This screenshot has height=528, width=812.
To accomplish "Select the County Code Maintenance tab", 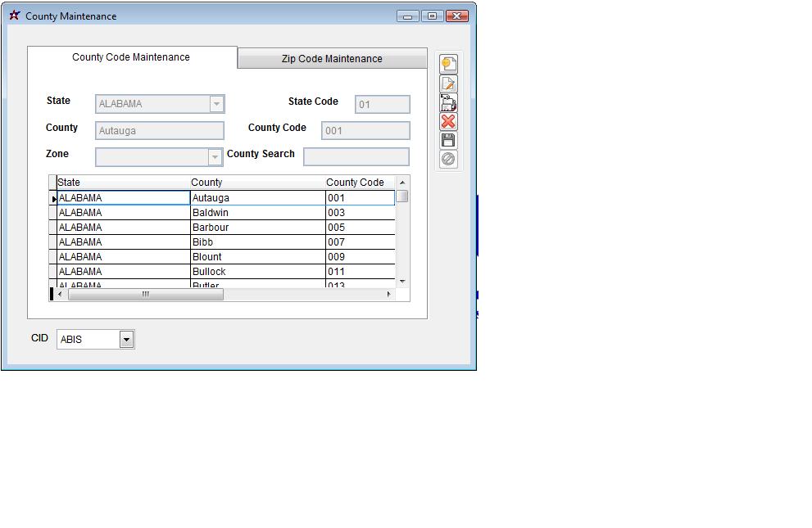I will [x=131, y=57].
